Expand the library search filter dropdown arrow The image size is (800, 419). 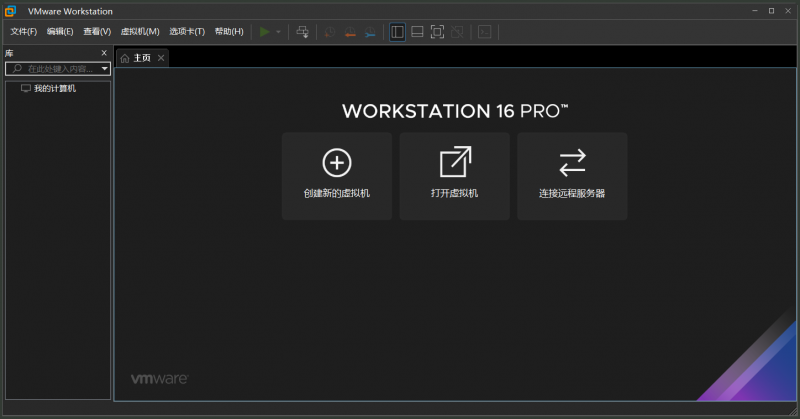coord(105,69)
